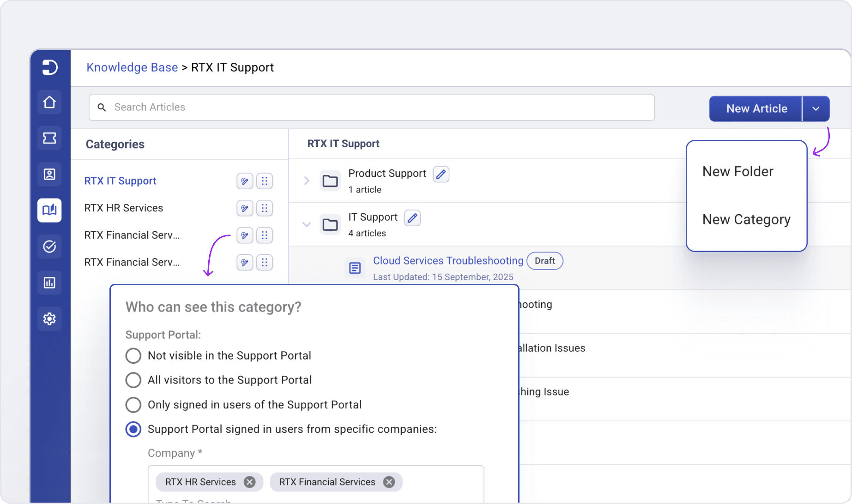Open the New Article dropdown arrow
Screen dimensions: 852x504
coord(816,108)
